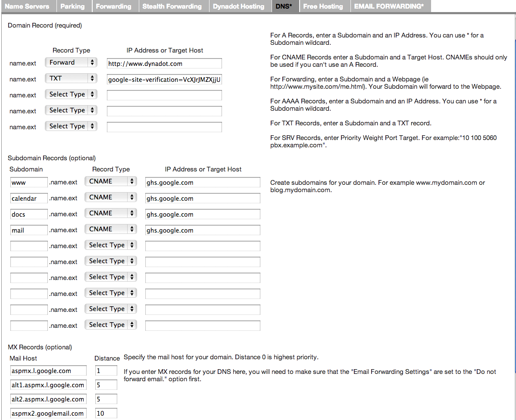The height and width of the screenshot is (420, 516).
Task: Switch to the Dynadot Hosting tab
Action: tap(238, 6)
